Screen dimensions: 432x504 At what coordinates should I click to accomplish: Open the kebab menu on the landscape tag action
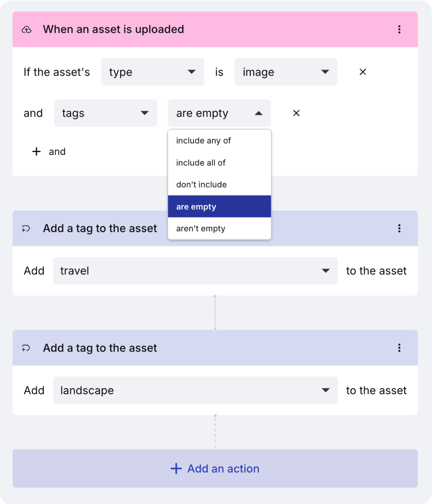(399, 348)
